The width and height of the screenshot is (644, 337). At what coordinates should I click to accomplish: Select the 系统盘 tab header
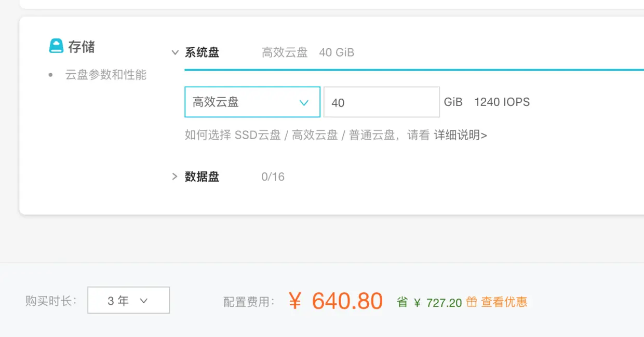coord(203,52)
